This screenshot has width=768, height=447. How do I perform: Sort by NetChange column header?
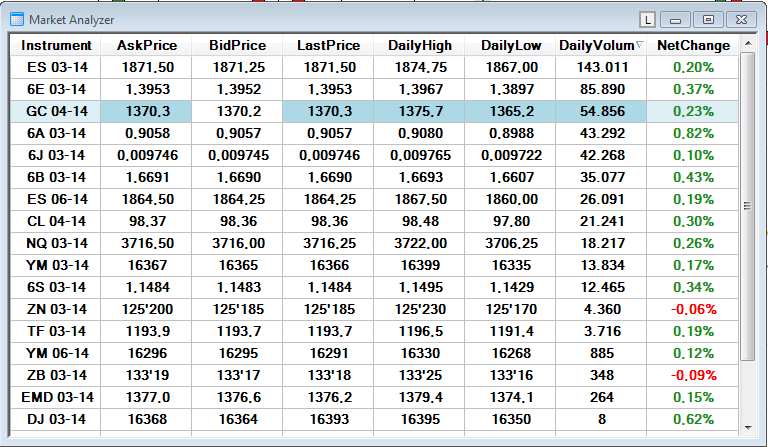(693, 46)
